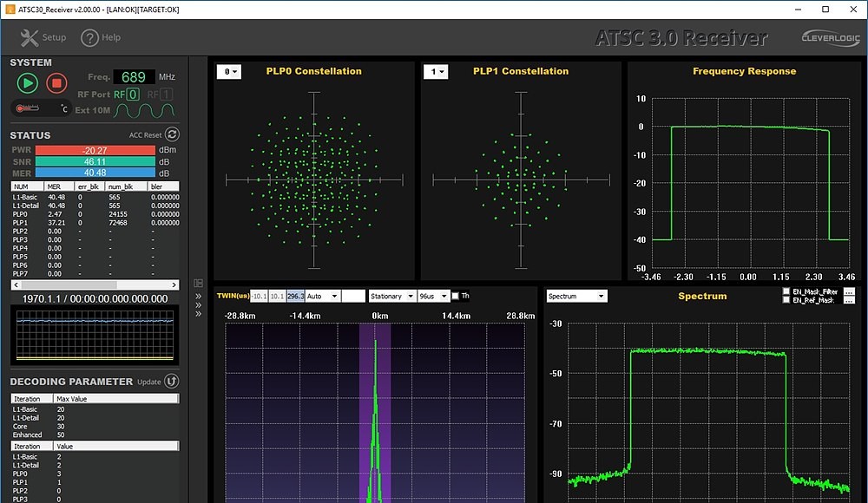Click the Ext 10M sine wave indicator
Image resolution: width=868 pixels, height=503 pixels.
pos(144,111)
